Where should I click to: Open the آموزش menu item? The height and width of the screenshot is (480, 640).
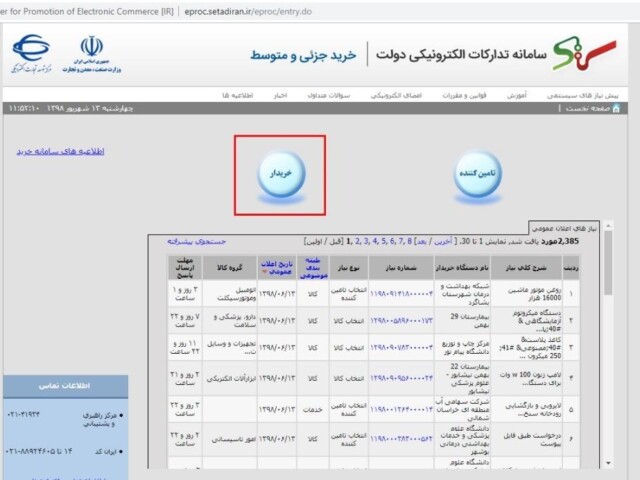point(514,95)
